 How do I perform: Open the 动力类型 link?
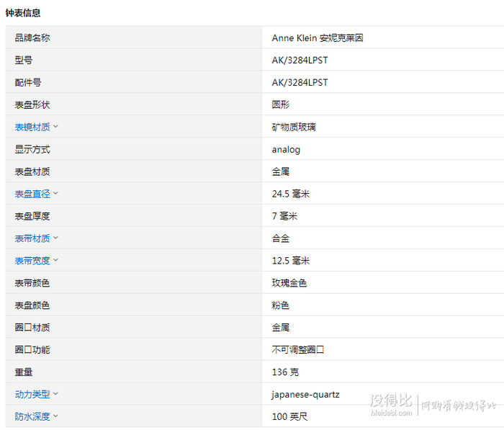[32, 394]
